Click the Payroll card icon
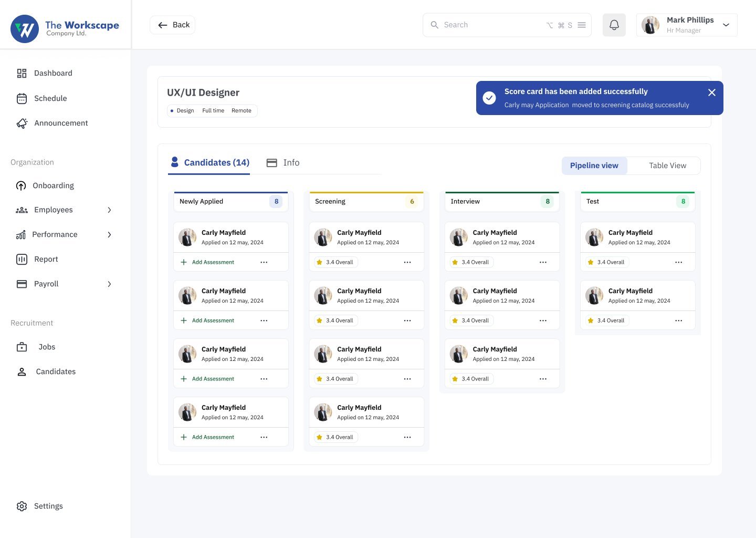756x538 pixels. point(22,284)
